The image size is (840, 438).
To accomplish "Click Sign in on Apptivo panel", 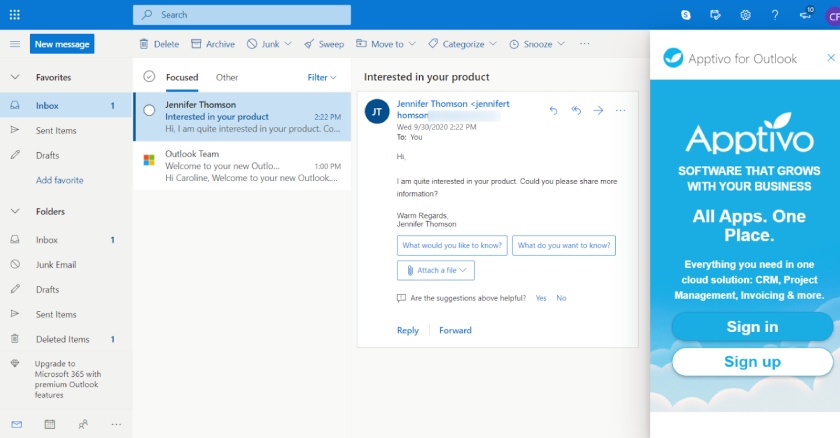I will [x=752, y=327].
